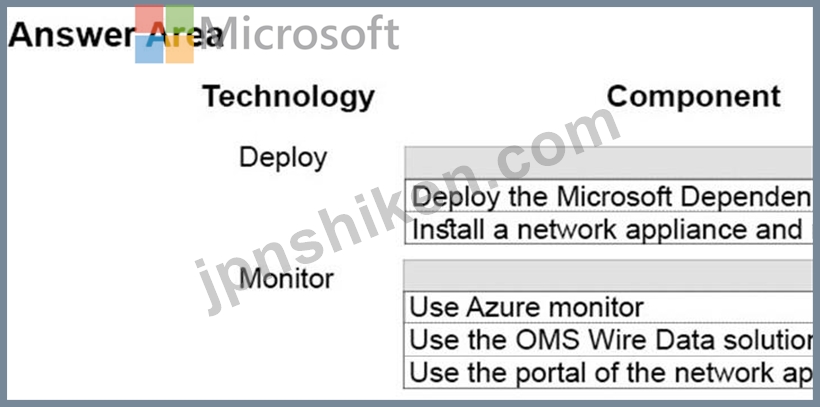The image size is (820, 407).
Task: Pick 'Use the portal of the network' option
Action: pyautogui.click(x=608, y=372)
